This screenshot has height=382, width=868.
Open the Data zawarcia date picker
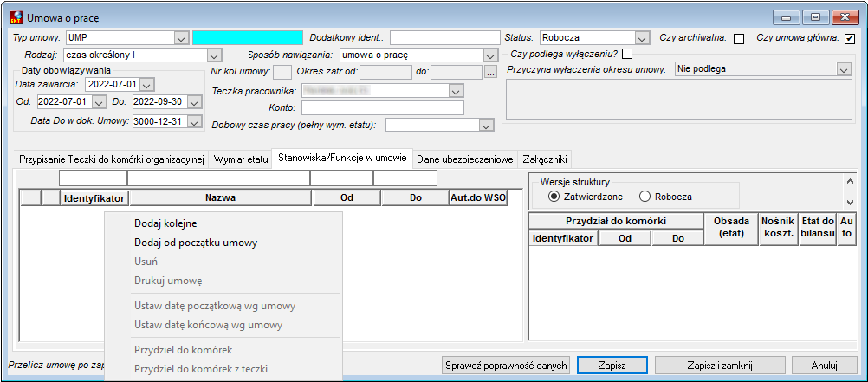[x=148, y=85]
